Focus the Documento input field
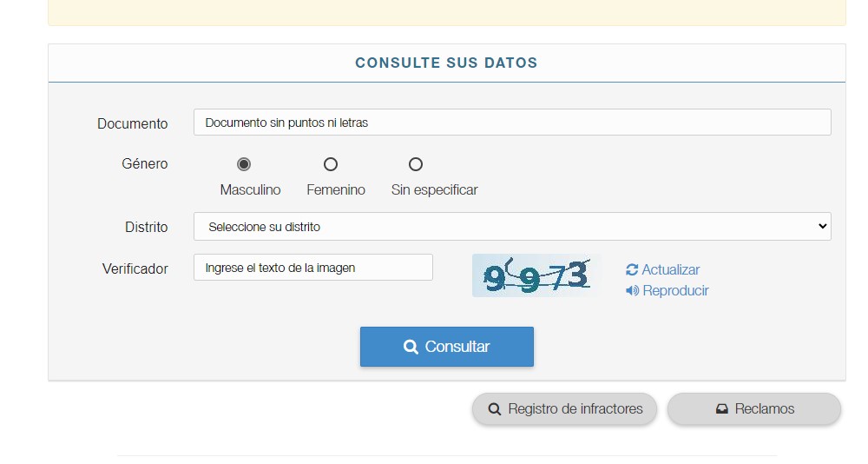This screenshot has height=464, width=868. coord(512,123)
